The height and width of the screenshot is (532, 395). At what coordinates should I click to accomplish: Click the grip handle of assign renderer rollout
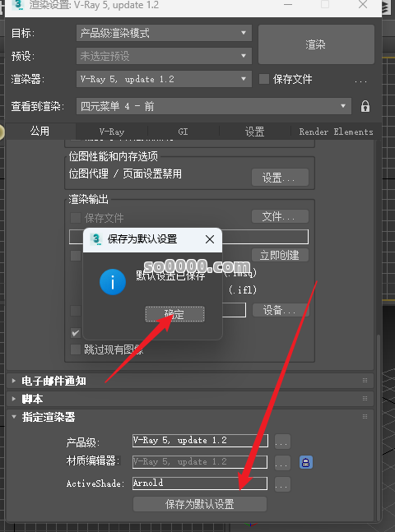pos(365,416)
